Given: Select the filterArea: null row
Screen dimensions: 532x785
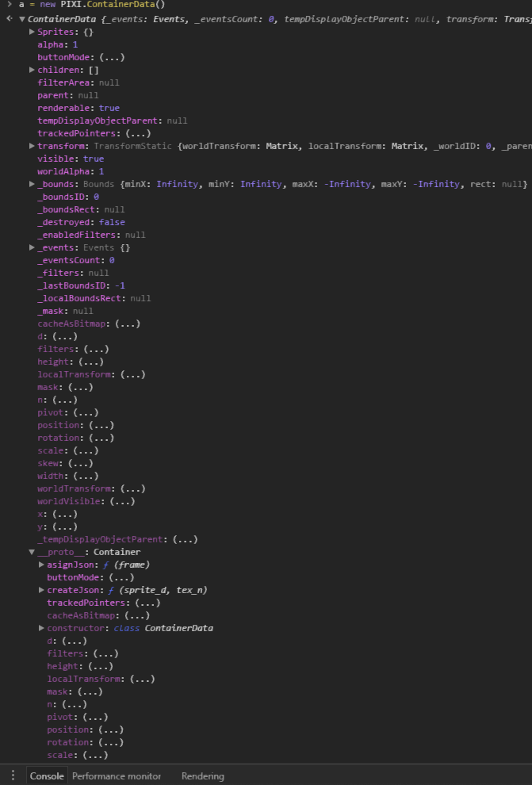Looking at the screenshot, I should point(78,82).
